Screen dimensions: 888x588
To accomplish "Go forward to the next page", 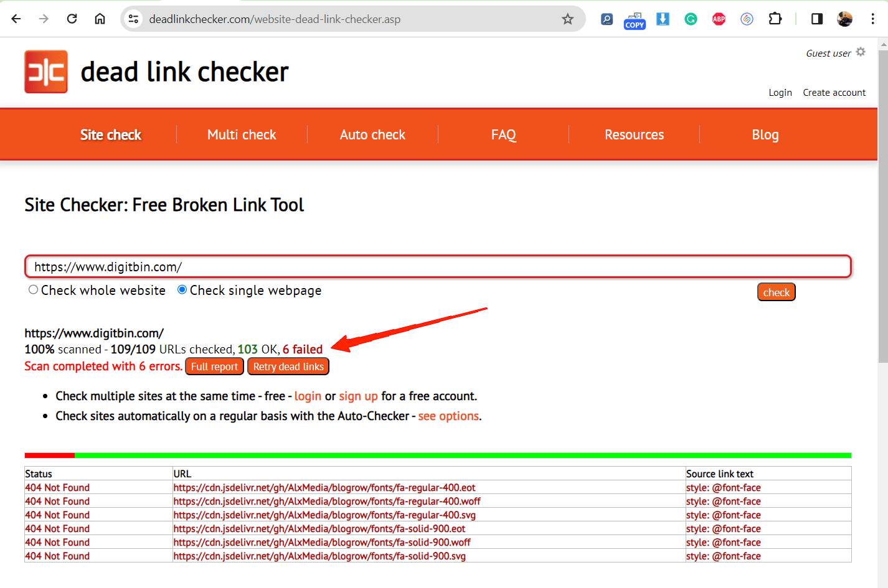I will click(x=44, y=19).
